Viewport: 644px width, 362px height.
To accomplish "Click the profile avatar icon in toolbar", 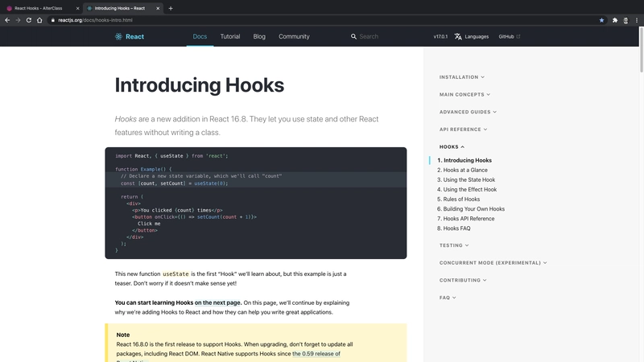I will [x=625, y=20].
